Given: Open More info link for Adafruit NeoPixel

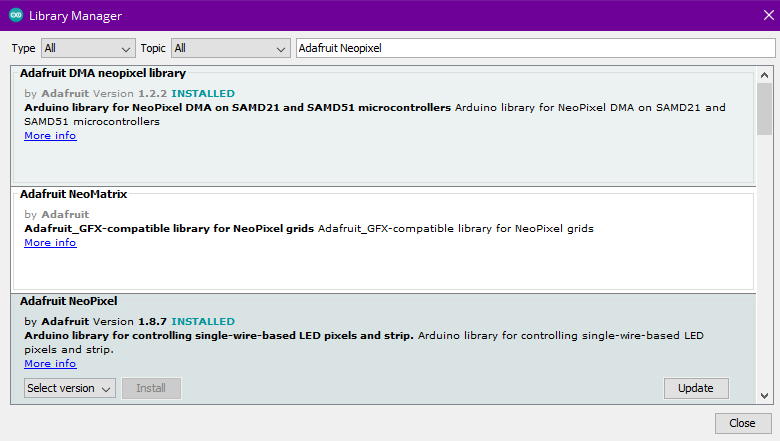Looking at the screenshot, I should (50, 363).
